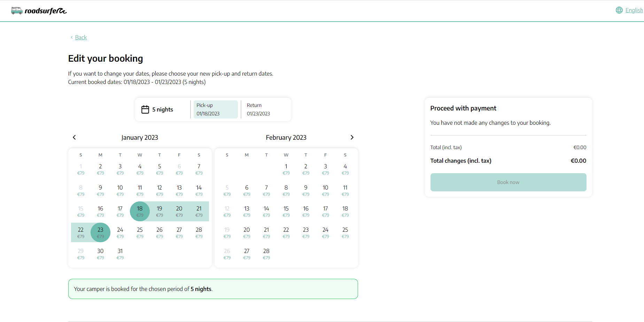Select January 17 in the calendar

point(120,211)
